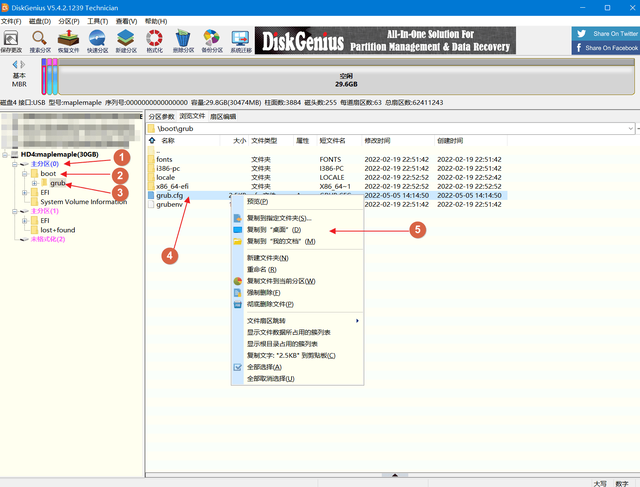Screen dimensions: 640x487
Task: Open 文件扇区跳转 submenu in context menu
Action: 297,321
